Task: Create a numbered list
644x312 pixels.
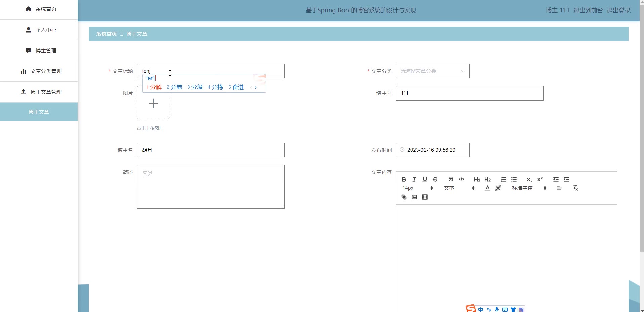Action: 503,179
